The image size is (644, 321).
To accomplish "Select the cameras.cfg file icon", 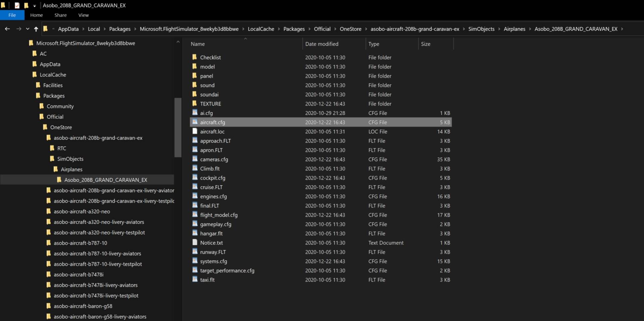I will pyautogui.click(x=195, y=159).
